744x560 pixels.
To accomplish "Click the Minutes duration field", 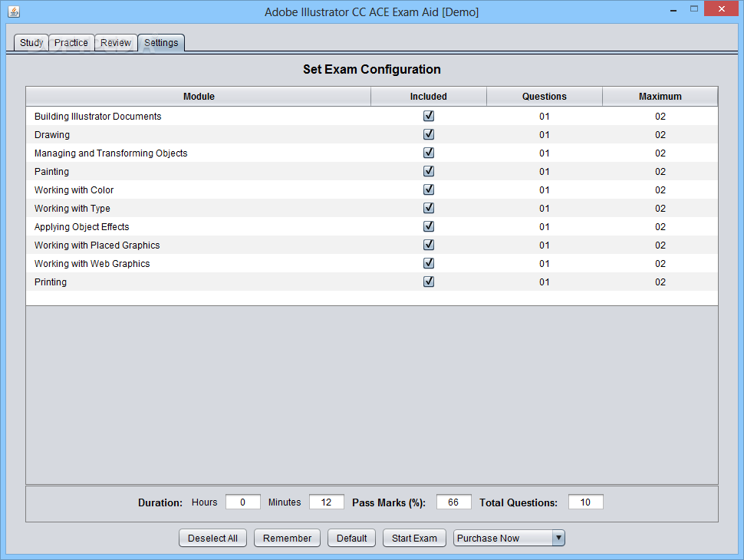I will 327,502.
